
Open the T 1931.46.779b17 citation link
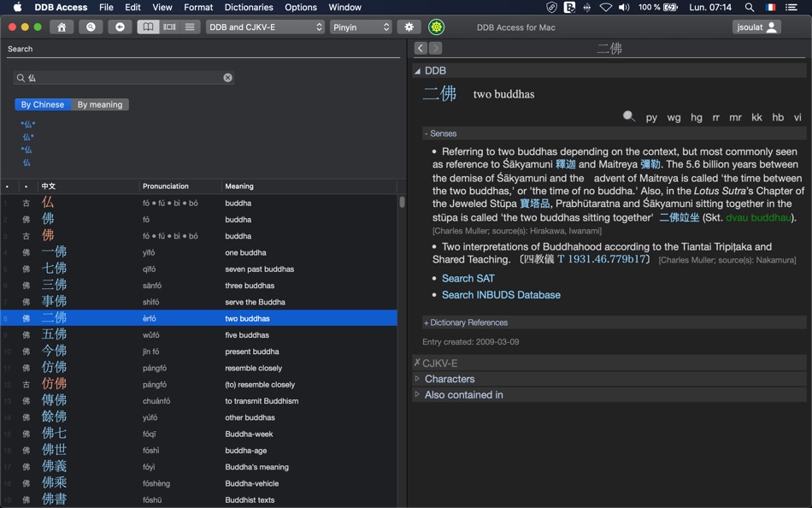coord(602,259)
